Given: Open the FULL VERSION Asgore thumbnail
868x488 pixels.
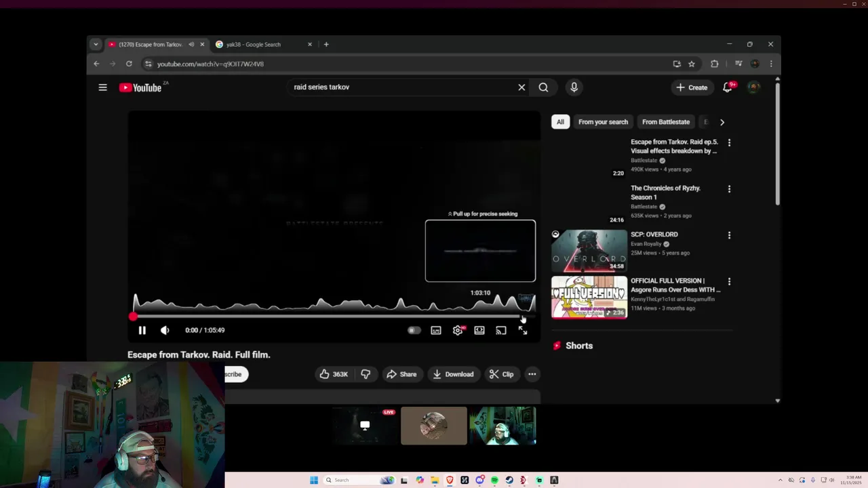Looking at the screenshot, I should pos(589,297).
